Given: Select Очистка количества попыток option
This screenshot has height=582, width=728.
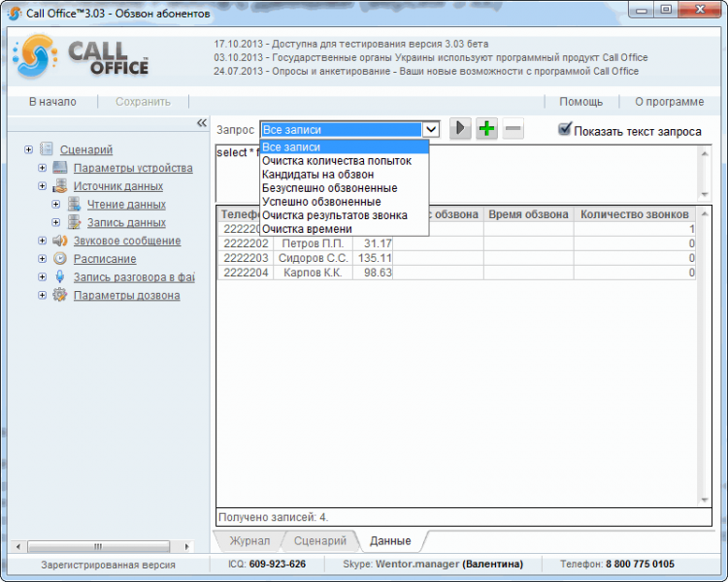Looking at the screenshot, I should tap(344, 161).
